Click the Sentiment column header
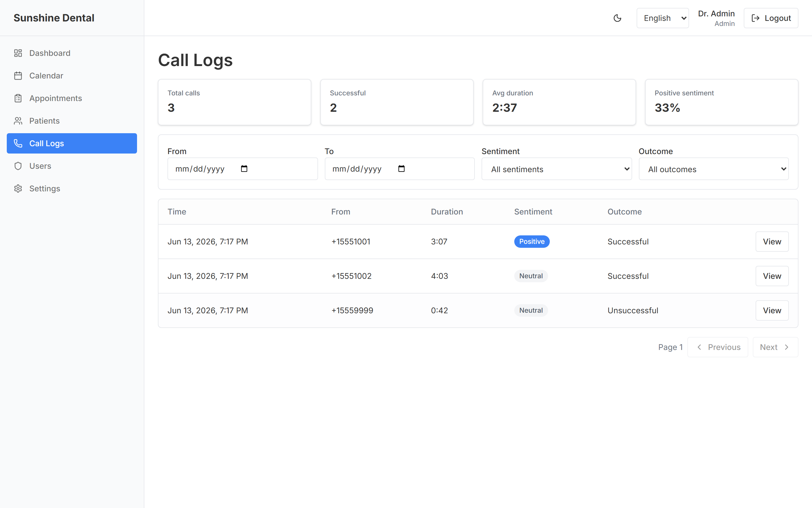Viewport: 812px width, 508px height. (x=533, y=212)
